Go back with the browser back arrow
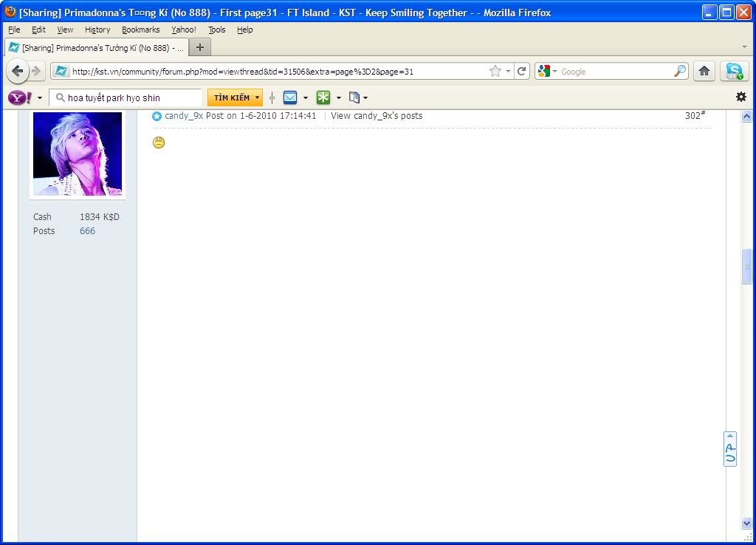This screenshot has width=756, height=545. 18,72
